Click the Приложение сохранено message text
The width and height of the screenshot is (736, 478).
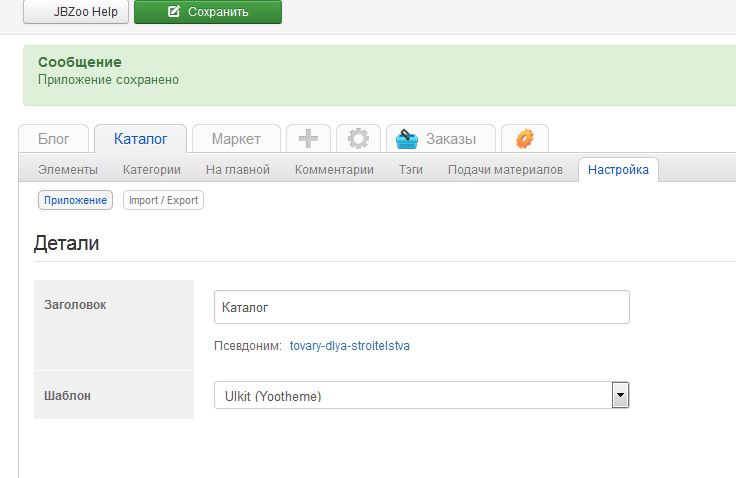tap(108, 80)
